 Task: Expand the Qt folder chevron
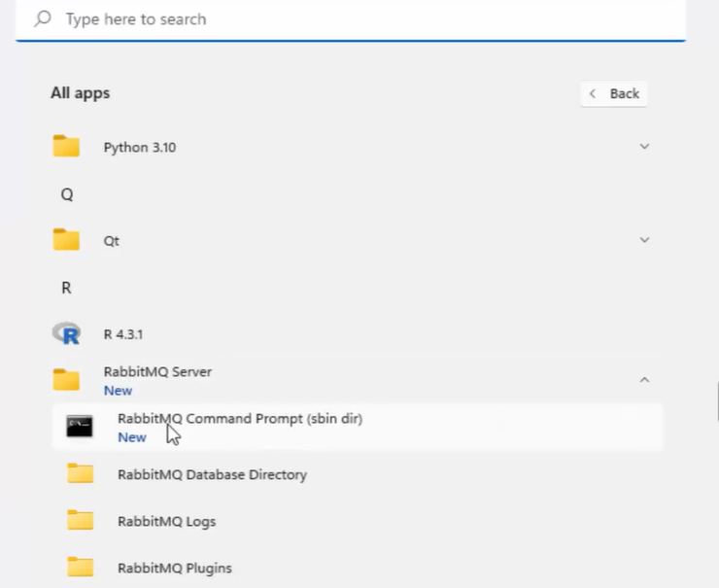click(644, 240)
